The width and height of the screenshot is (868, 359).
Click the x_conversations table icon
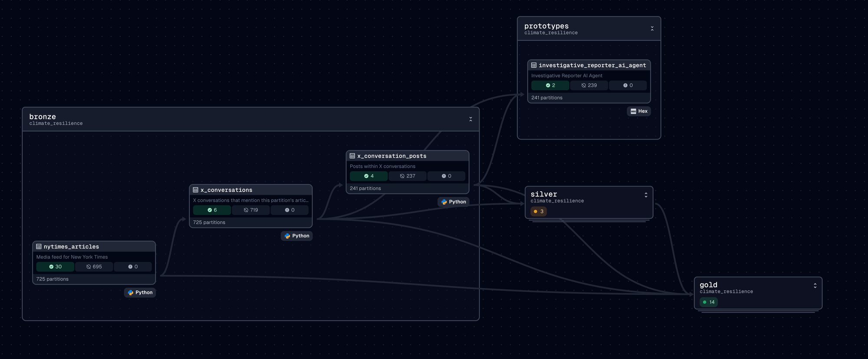[x=195, y=190]
